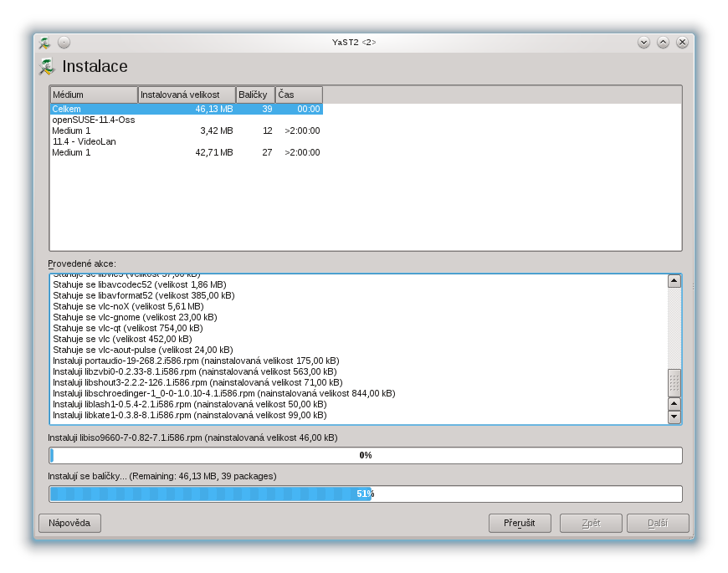Select the Medium 1 row with 3,42 MB
Screen dimensions: 728x573
[186, 130]
